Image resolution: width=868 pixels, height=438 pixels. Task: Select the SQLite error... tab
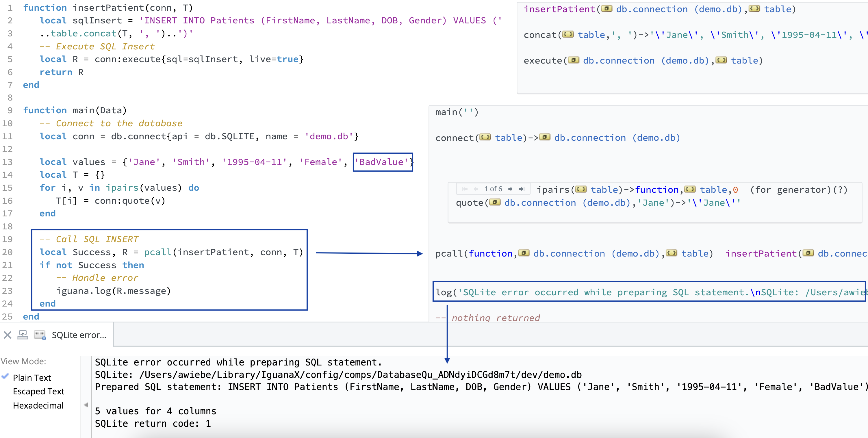pos(79,335)
